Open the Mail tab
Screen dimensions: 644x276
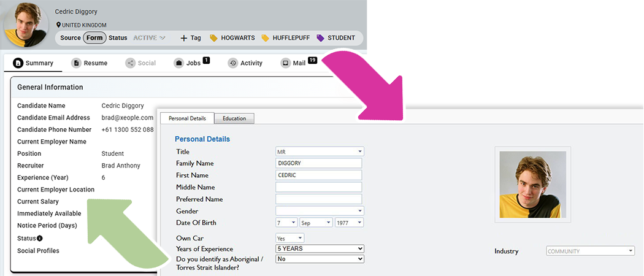[x=299, y=63]
